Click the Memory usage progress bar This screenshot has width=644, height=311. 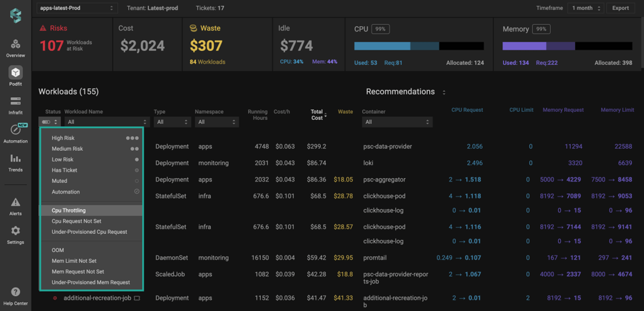click(568, 46)
